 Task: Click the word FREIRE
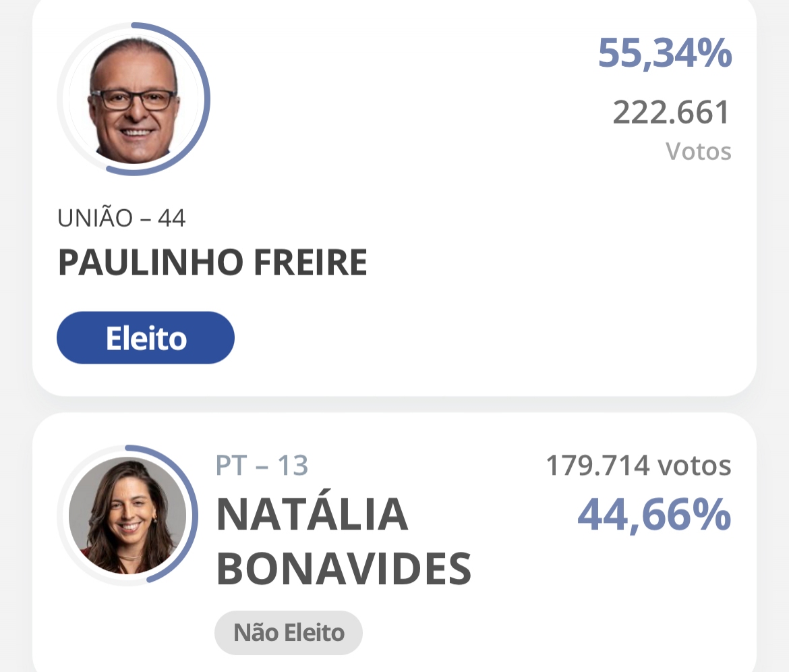click(310, 262)
